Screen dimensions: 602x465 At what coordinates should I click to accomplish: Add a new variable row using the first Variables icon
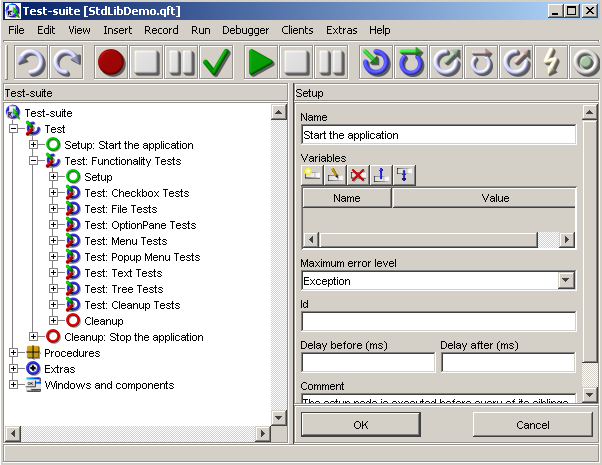pyautogui.click(x=312, y=175)
